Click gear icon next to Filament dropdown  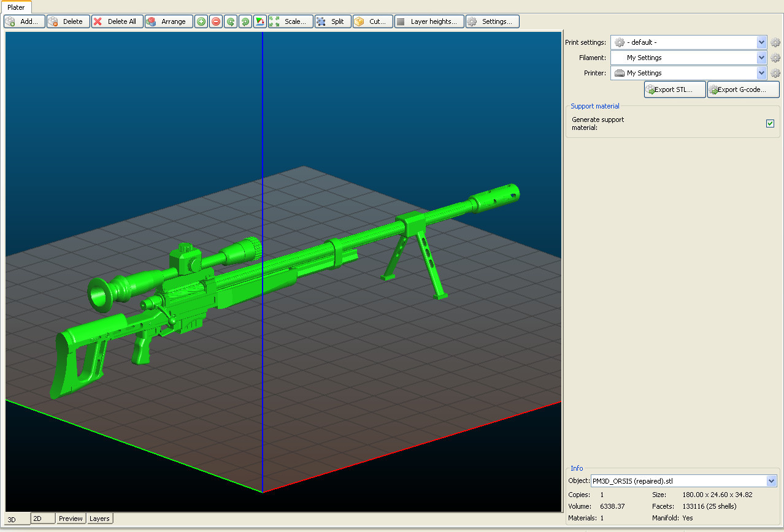click(x=775, y=58)
